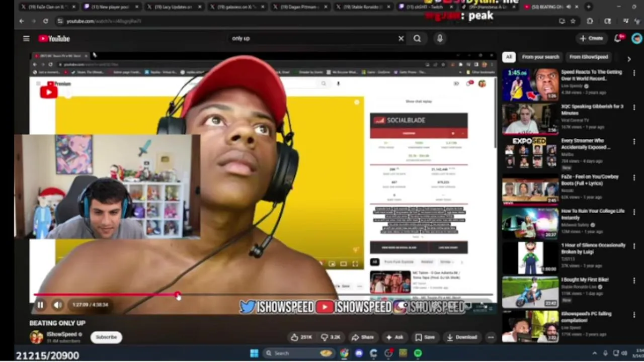
Task: Open options menu for 'XQC Speaking Gibberish'
Action: pyautogui.click(x=634, y=108)
